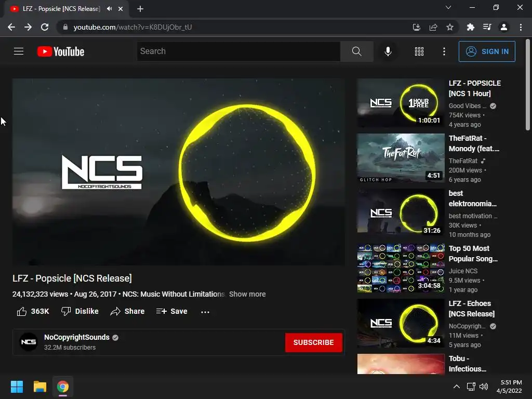This screenshot has height=399, width=532.
Task: Open the YouTube apps grid
Action: pyautogui.click(x=419, y=51)
